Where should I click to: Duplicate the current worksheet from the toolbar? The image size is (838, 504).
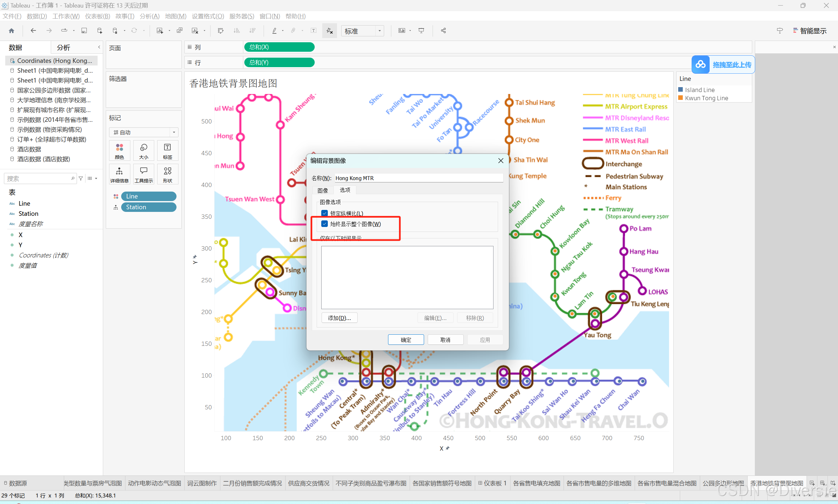(180, 31)
